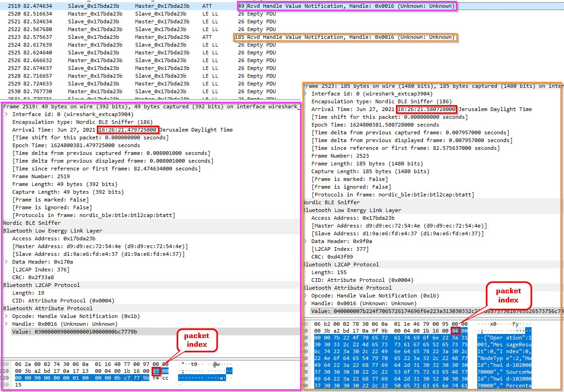This screenshot has height=392, width=564.
Task: Expand Data Header: 0x9f0a row
Action: [x=306, y=241]
